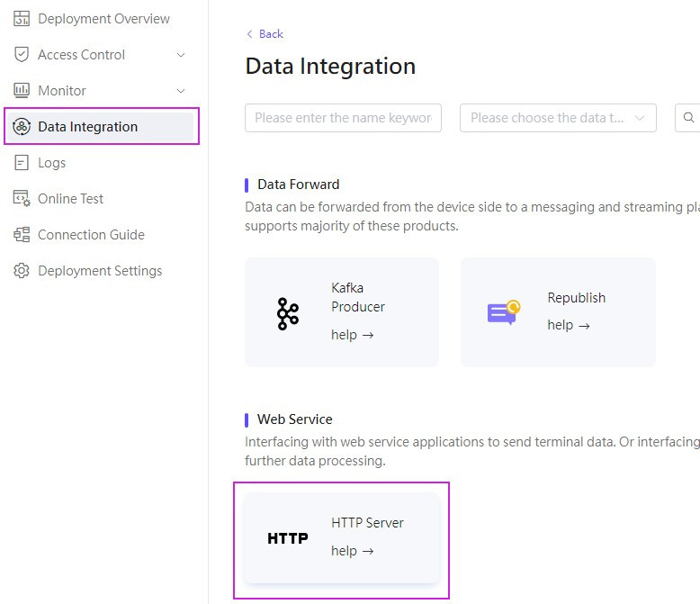Click the Access Control shield icon
The image size is (700, 604).
coord(22,55)
